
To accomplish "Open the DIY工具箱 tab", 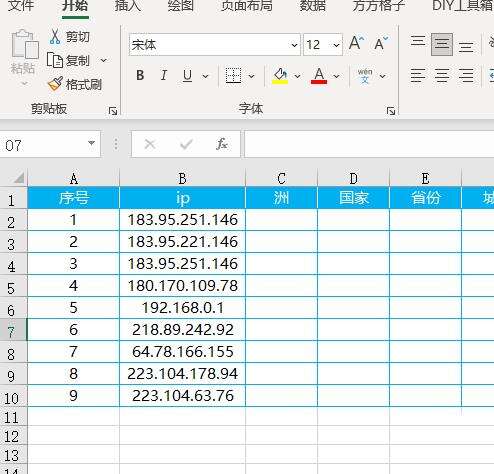I will (463, 6).
